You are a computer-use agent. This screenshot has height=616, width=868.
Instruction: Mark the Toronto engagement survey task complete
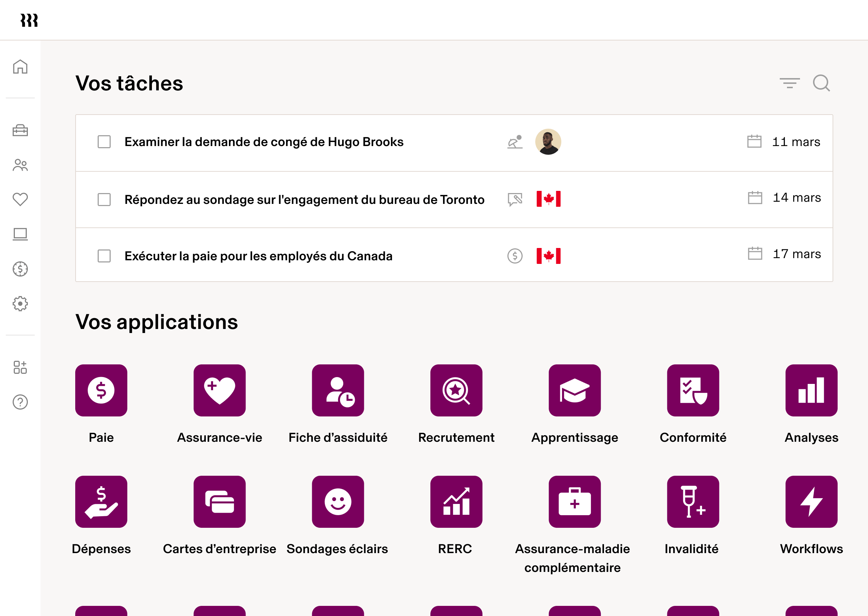tap(103, 199)
